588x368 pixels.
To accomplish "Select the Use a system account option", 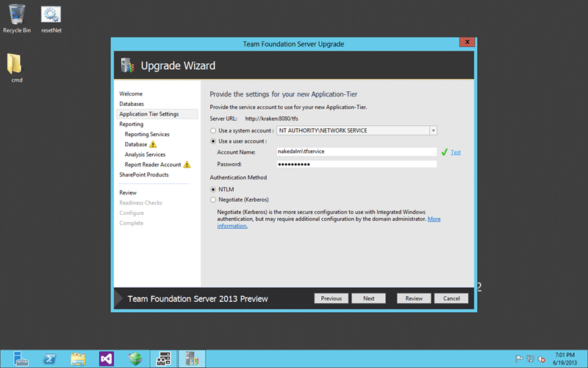I will [x=213, y=131].
